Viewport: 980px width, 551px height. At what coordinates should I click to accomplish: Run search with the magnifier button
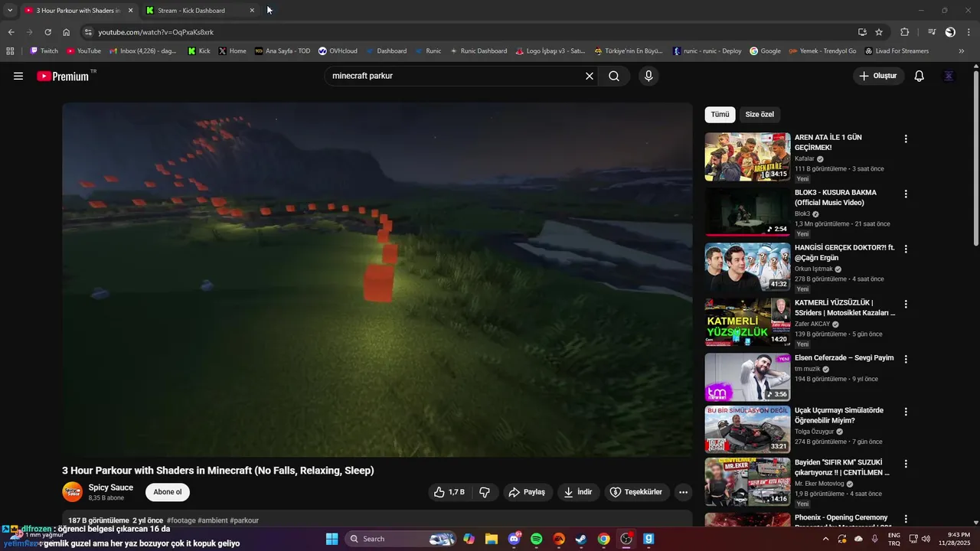tap(614, 76)
